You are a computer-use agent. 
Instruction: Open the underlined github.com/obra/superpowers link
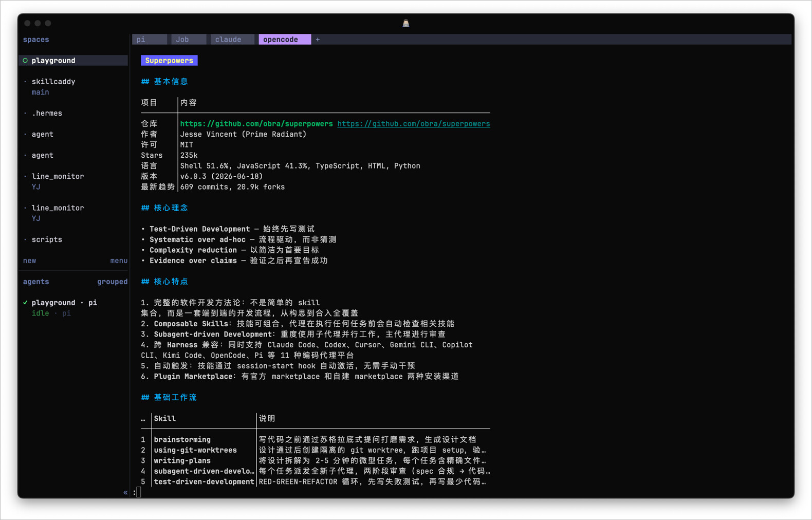pos(414,124)
